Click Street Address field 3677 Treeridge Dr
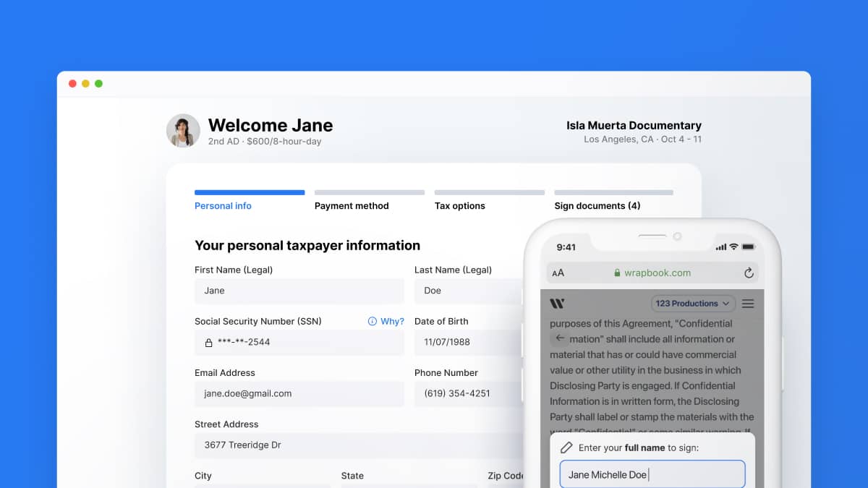868x488 pixels. pyautogui.click(x=359, y=445)
